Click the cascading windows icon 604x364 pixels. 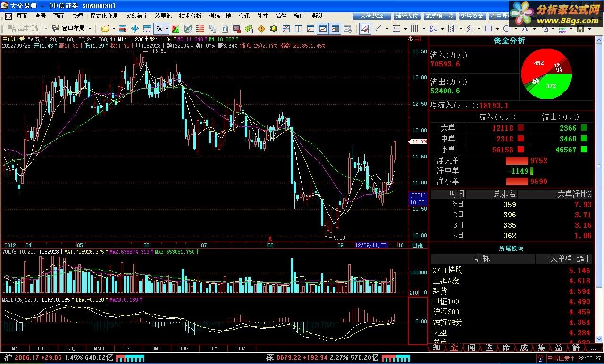click(212, 29)
